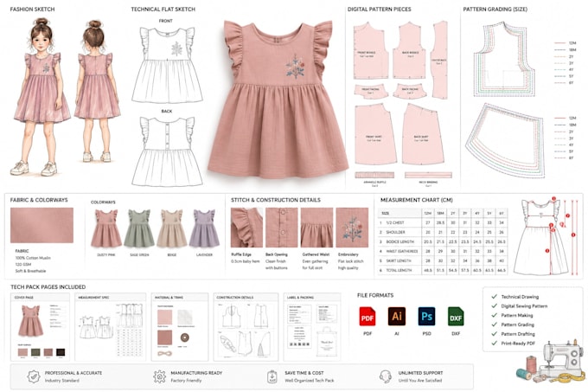
Task: Open the Construction Details page thumbnail
Action: [246, 327]
